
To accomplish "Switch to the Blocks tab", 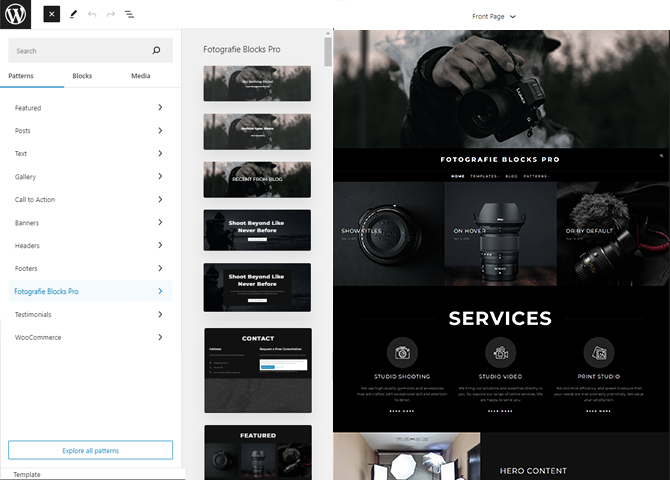I will (82, 76).
